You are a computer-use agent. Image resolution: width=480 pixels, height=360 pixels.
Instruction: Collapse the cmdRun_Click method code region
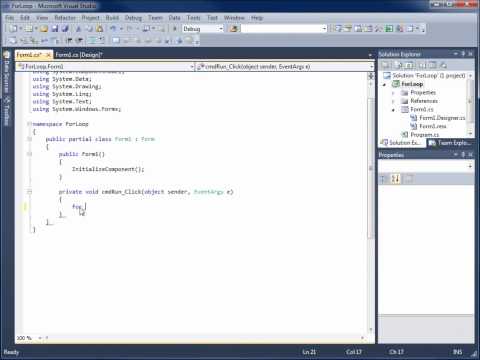(x=29, y=192)
